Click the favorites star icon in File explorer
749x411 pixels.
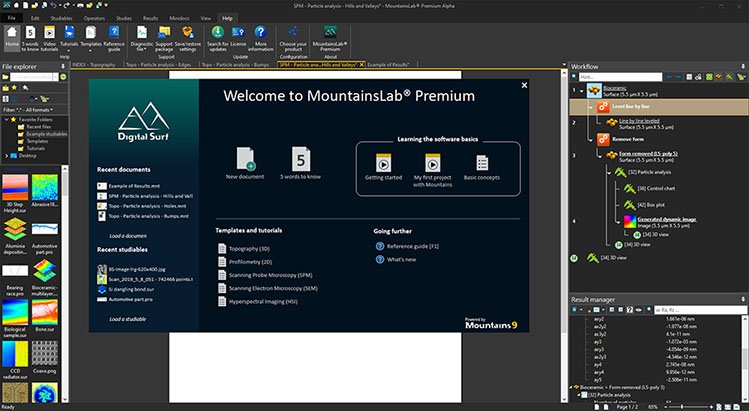[14, 88]
